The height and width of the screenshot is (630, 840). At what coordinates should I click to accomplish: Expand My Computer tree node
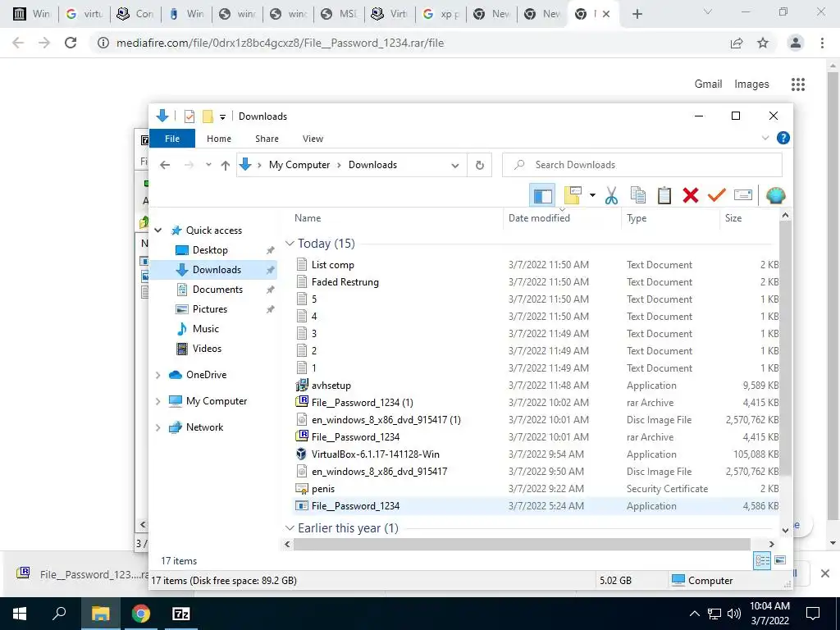158,401
